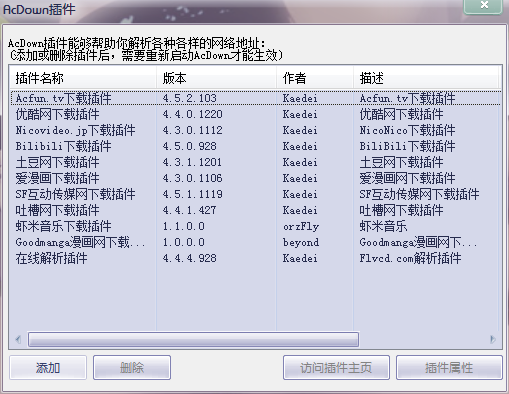Click horizontal scrollbar left arrow
Viewport: 509px width, 394px height.
(18, 339)
